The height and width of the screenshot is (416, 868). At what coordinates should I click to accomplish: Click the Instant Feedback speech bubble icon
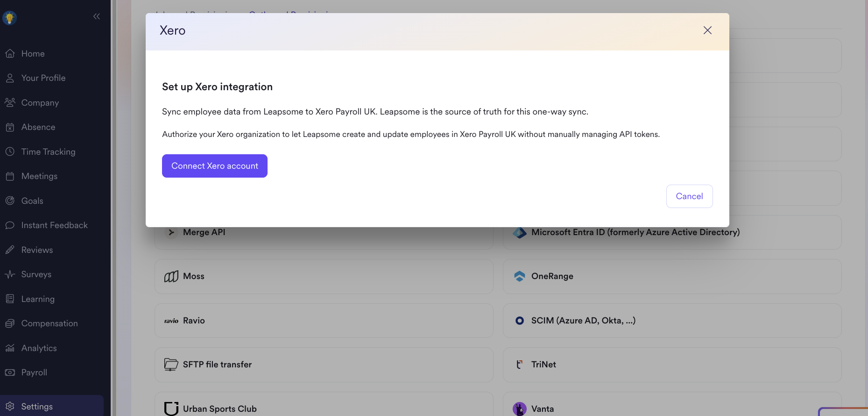pyautogui.click(x=10, y=225)
